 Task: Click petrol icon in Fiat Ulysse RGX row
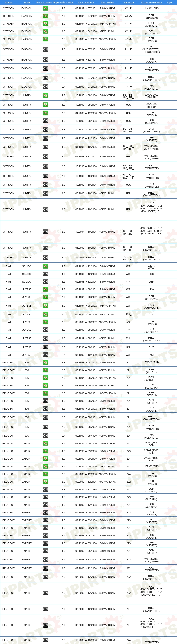click(x=45, y=306)
